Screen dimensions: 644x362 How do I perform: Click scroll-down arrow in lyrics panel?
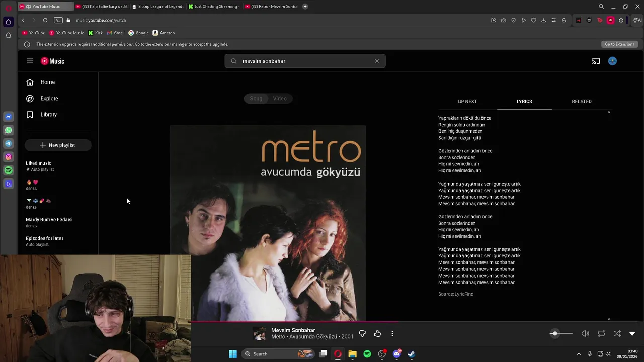[609, 319]
